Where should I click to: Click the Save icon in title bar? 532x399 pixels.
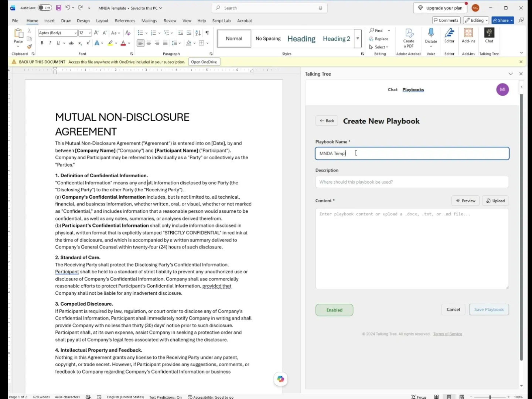(59, 8)
